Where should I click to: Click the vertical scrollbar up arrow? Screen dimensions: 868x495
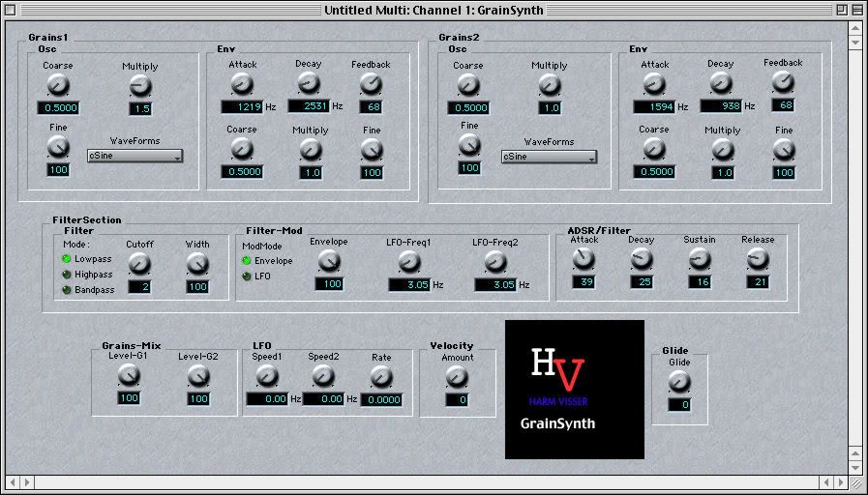855,27
